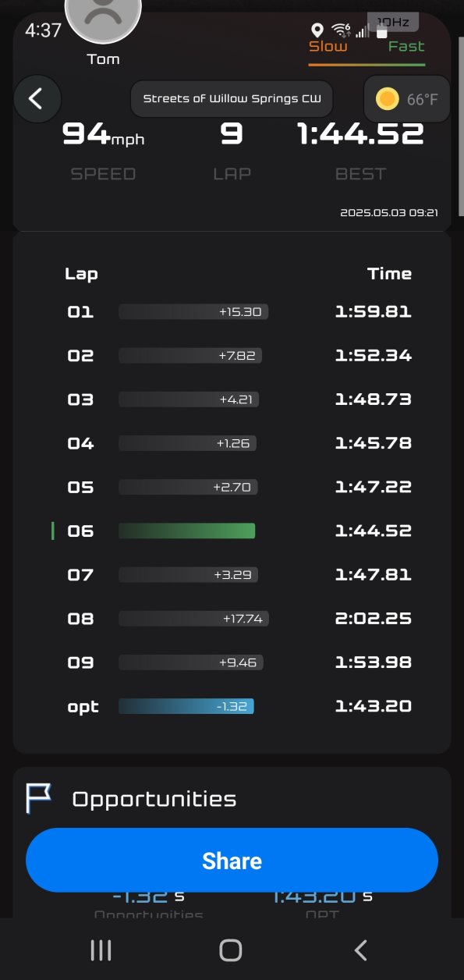The width and height of the screenshot is (464, 980).
Task: Select lap 06 green best bar
Action: tap(187, 531)
